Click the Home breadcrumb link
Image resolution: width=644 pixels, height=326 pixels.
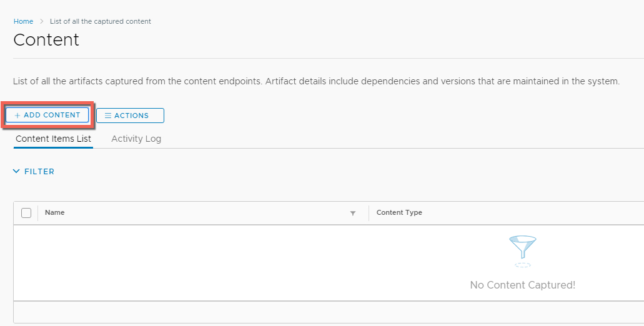tap(23, 21)
